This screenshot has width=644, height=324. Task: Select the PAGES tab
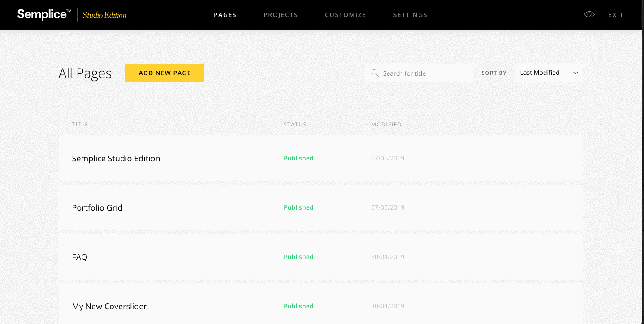point(225,14)
